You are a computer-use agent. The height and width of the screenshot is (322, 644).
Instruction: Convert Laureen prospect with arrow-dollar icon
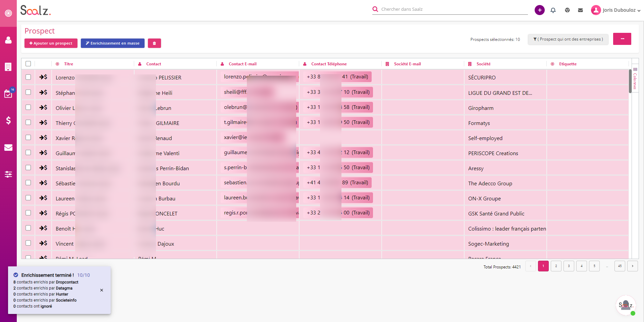43,198
